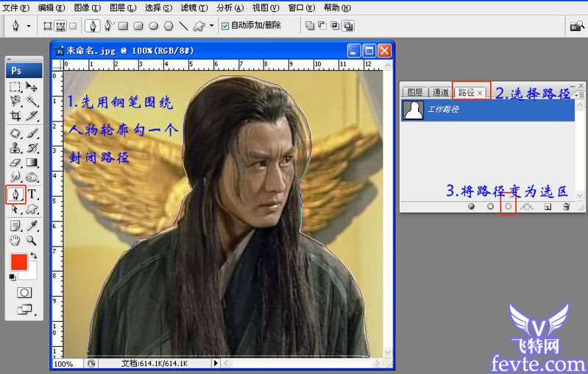Select the 工作路径 row in the Paths panel
This screenshot has height=374, width=588.
(x=488, y=110)
